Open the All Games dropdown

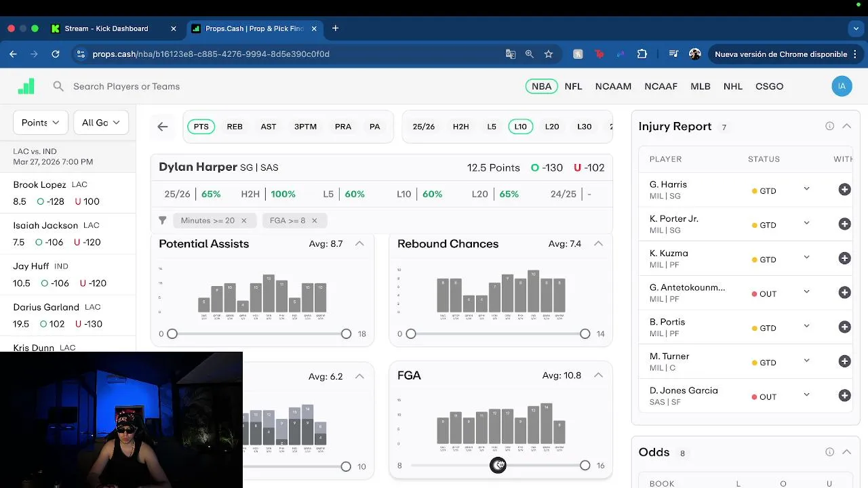click(100, 123)
